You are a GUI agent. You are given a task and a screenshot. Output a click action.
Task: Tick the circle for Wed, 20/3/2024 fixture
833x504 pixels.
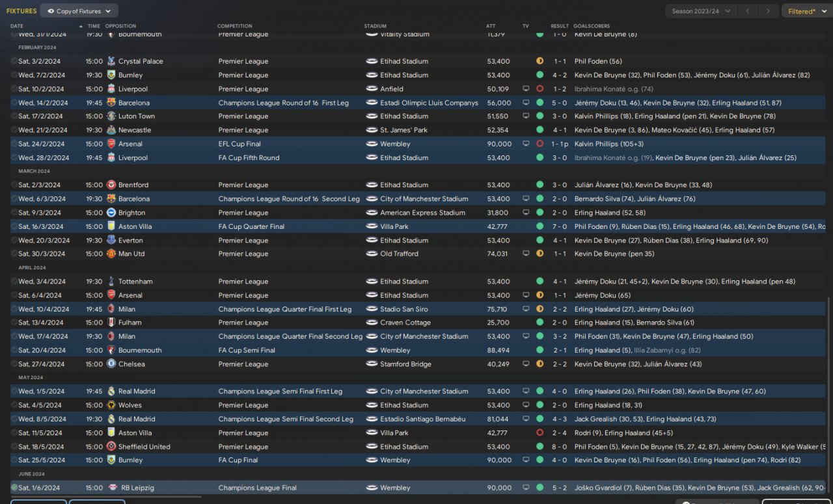[x=14, y=241]
